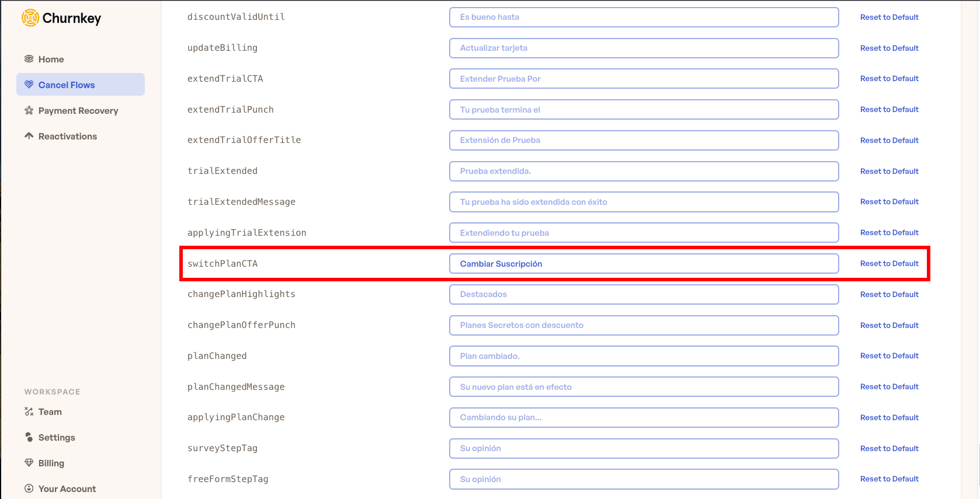Edit the switchPlanCTA text field

pos(644,264)
